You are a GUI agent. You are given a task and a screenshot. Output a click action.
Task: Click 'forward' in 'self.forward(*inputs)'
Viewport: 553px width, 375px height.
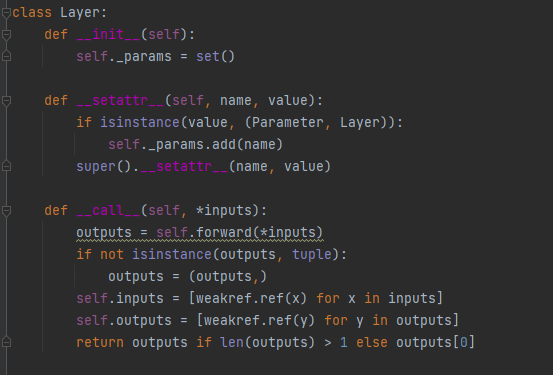click(x=224, y=232)
